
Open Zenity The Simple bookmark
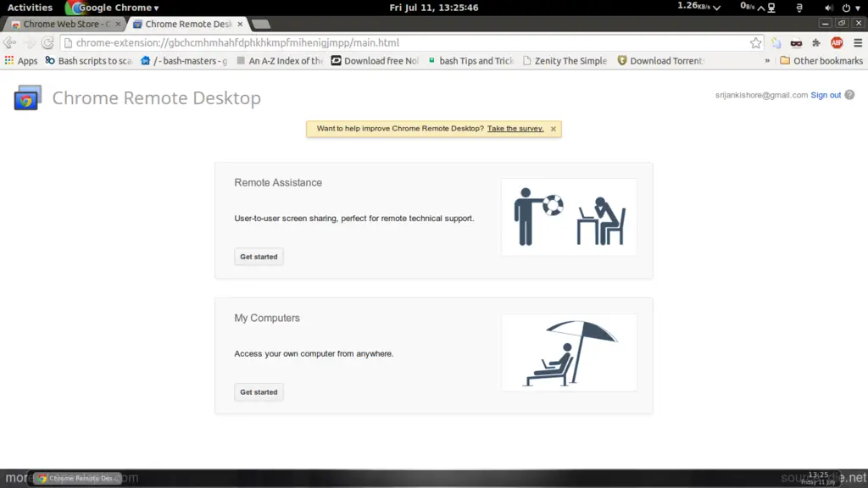coord(565,61)
